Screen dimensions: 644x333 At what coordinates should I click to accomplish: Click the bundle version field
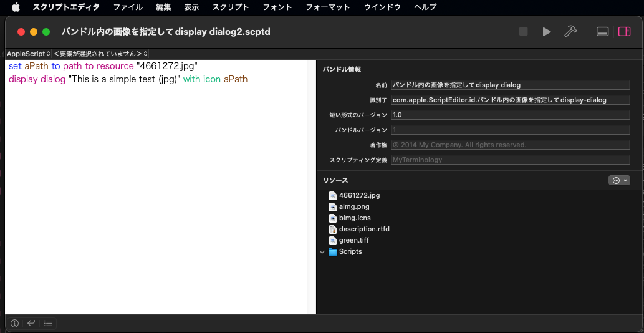tap(510, 130)
